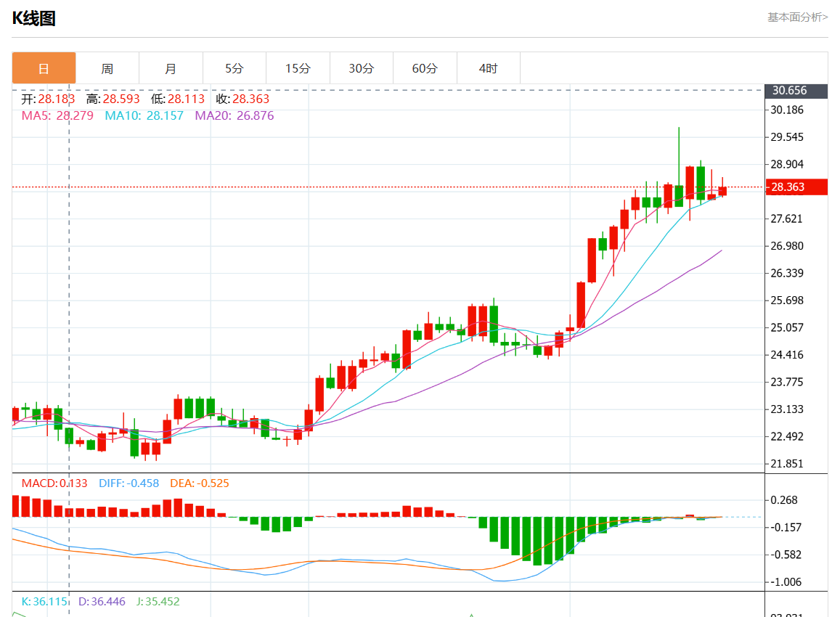Click the 高:28.593 high value
The height and width of the screenshot is (617, 840).
click(113, 99)
